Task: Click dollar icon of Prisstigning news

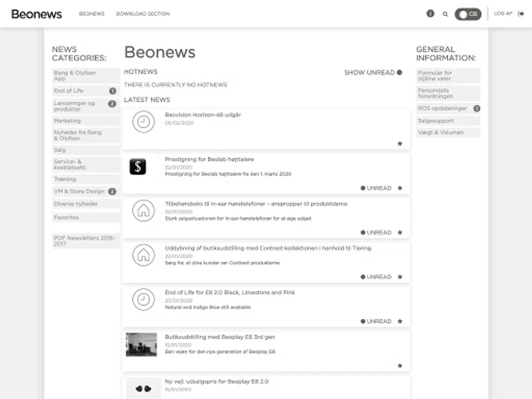Action: [x=138, y=167]
